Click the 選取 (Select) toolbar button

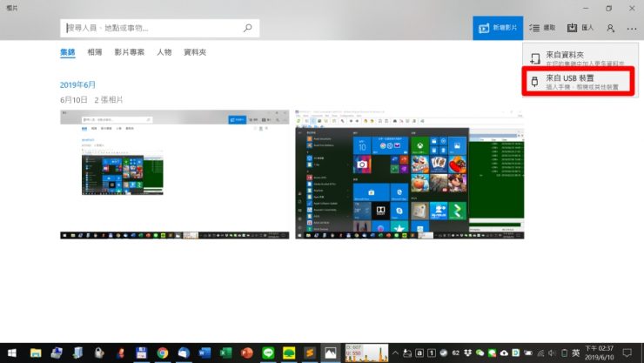542,28
